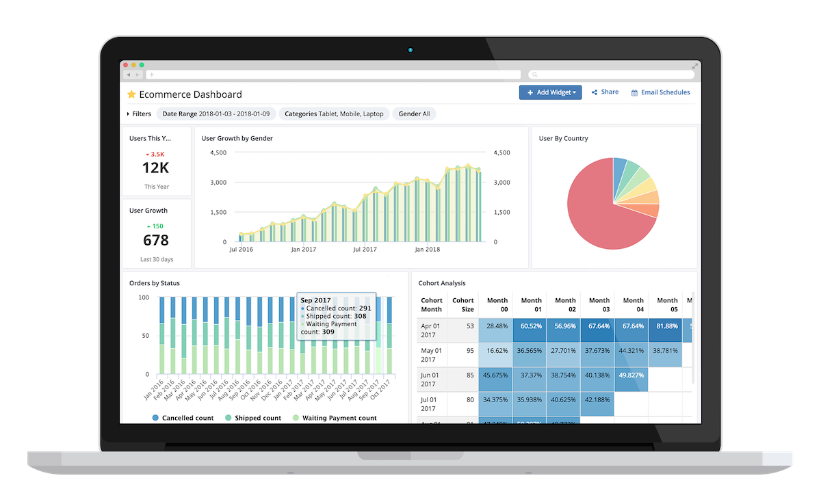821x504 pixels.
Task: Click the star icon beside Ecommerce Dashboard
Action: [131, 95]
